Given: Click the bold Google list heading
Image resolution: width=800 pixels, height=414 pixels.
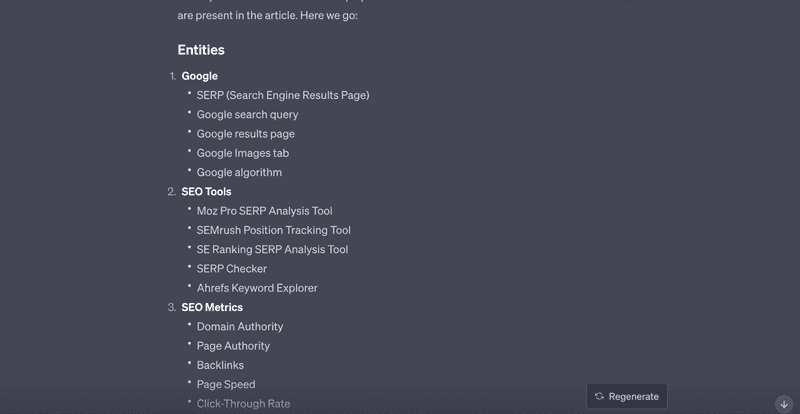Looking at the screenshot, I should pos(199,76).
